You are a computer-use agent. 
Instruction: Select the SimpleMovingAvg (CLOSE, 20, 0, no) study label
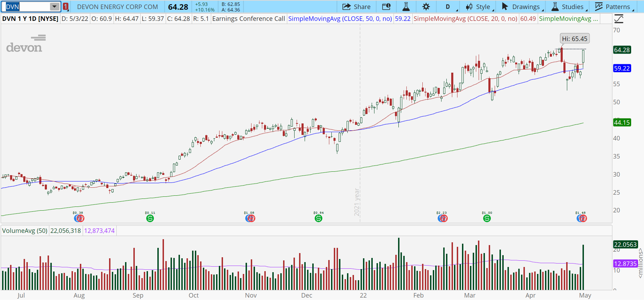coord(465,19)
